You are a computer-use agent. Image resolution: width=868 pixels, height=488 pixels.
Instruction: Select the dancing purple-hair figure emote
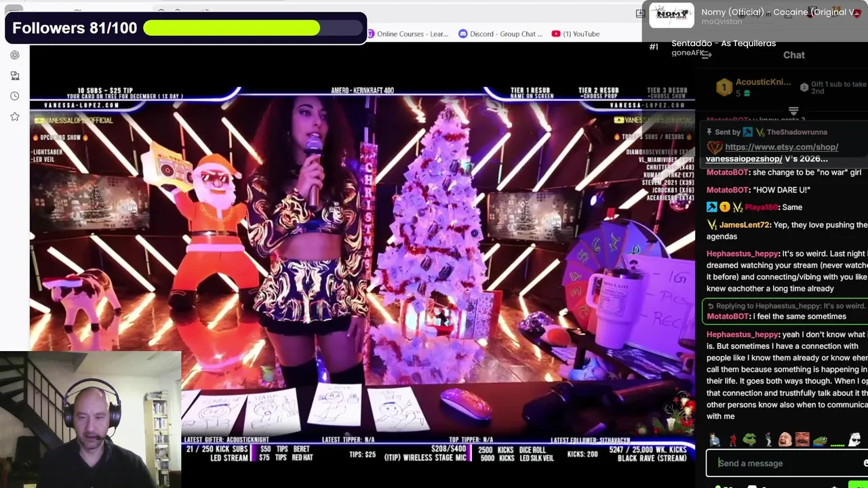coord(767,440)
